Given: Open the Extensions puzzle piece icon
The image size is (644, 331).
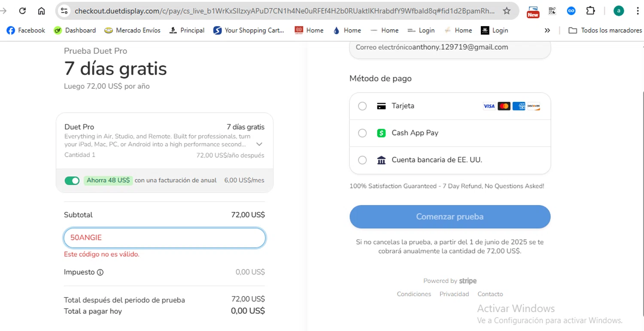Looking at the screenshot, I should tap(591, 11).
